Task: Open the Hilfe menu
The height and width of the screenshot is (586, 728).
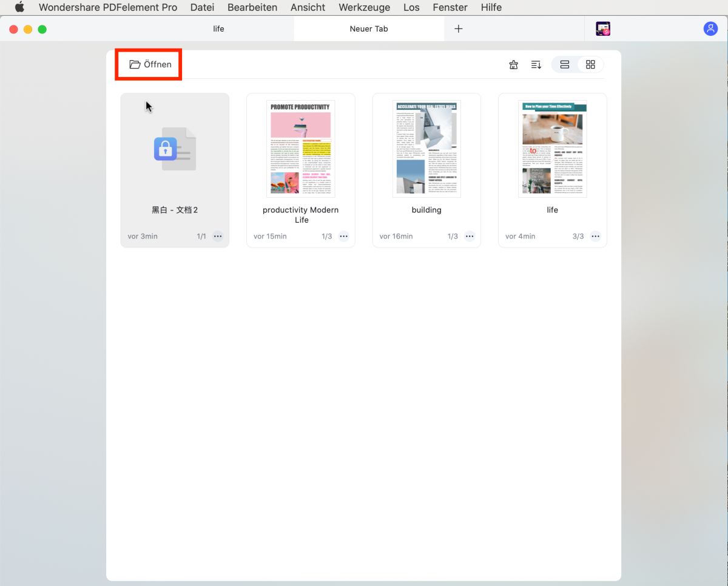Action: [491, 7]
